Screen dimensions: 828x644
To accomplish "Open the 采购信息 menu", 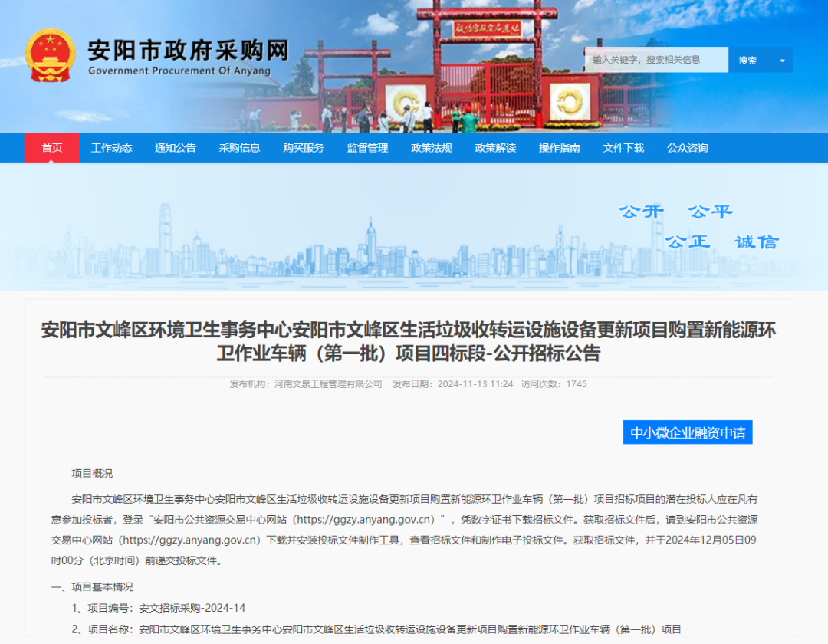I will click(x=240, y=147).
